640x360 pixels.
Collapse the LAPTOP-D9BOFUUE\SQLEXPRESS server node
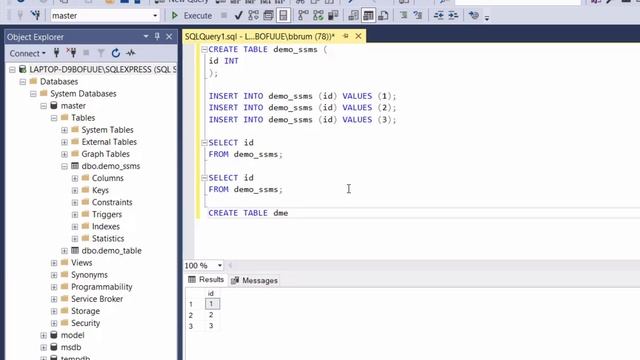(12, 70)
